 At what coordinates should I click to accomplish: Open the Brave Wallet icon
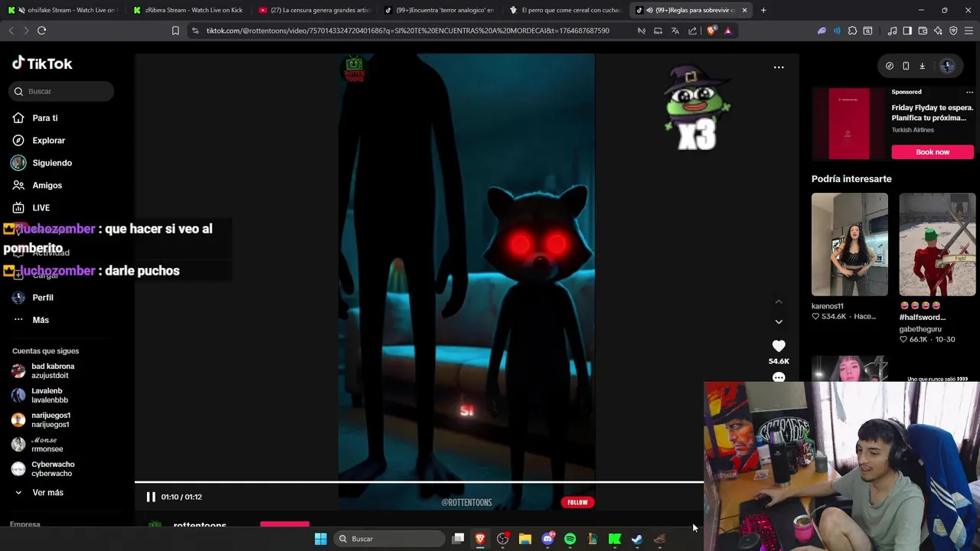click(923, 31)
